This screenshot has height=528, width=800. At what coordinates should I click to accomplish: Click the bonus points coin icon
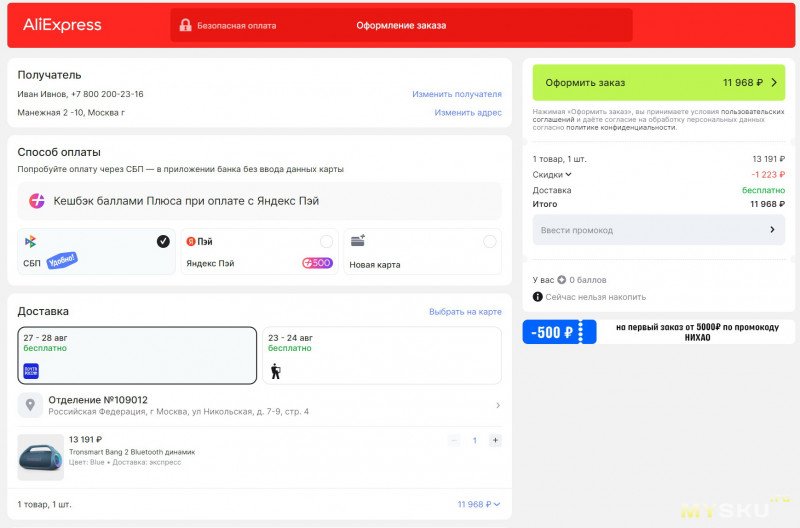pyautogui.click(x=562, y=280)
